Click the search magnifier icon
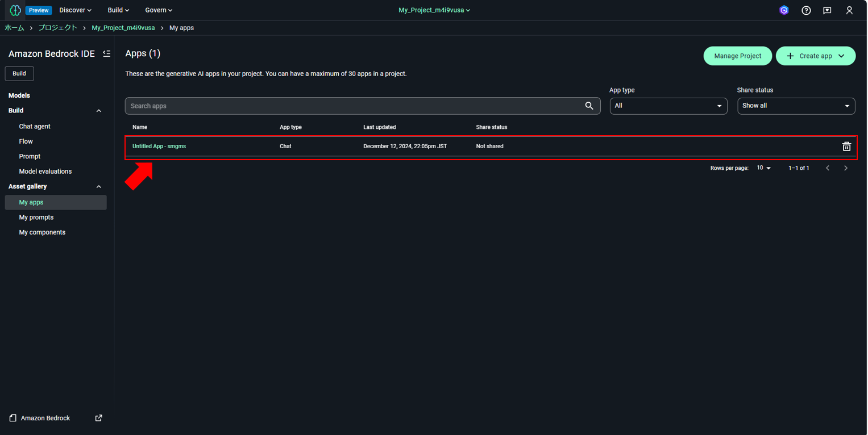Image resolution: width=868 pixels, height=435 pixels. [589, 106]
